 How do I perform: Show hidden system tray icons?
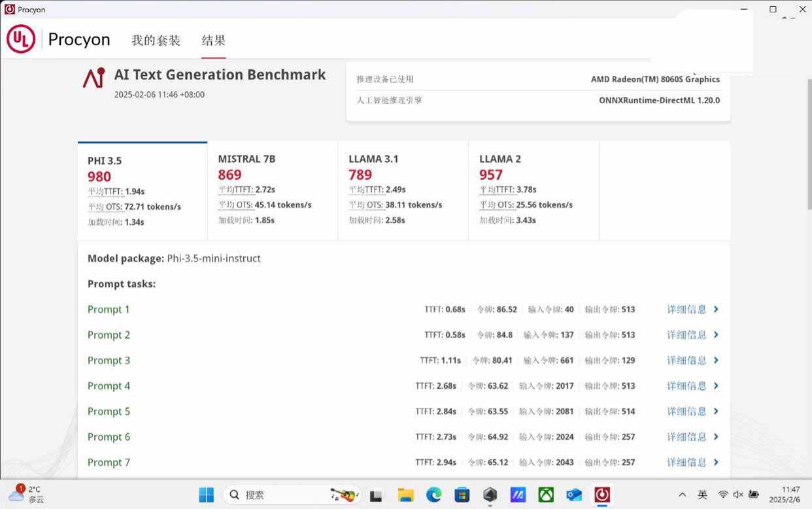point(683,495)
